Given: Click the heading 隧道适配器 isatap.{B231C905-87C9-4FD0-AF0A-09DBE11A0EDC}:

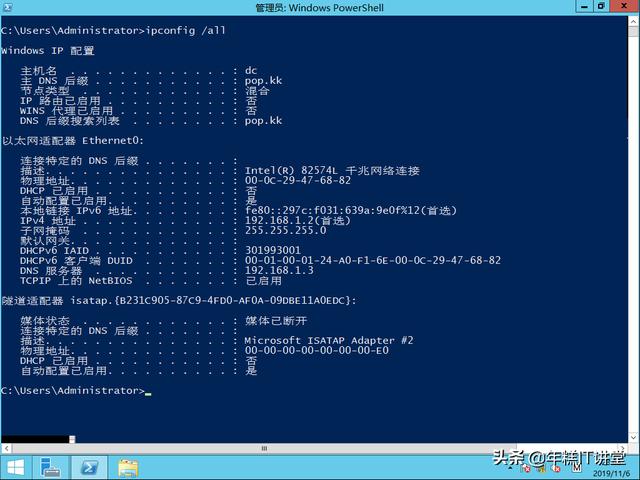Looking at the screenshot, I should tap(179, 301).
